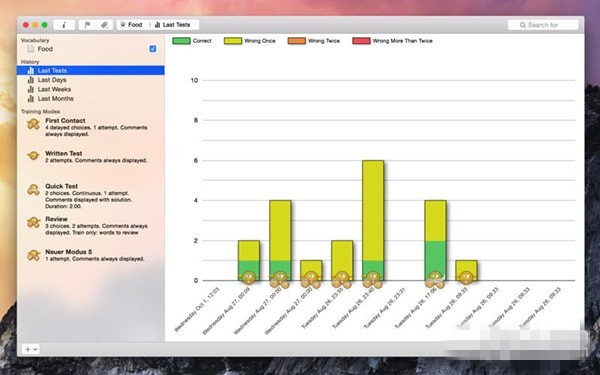600x375 pixels.
Task: Select the Neuer Modus 5 training mode
Action: [91, 255]
